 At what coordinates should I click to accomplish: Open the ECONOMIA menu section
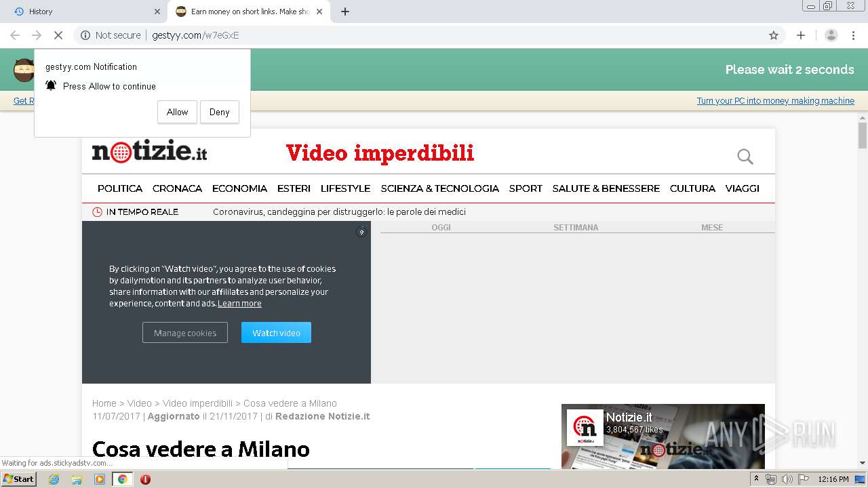click(x=240, y=188)
